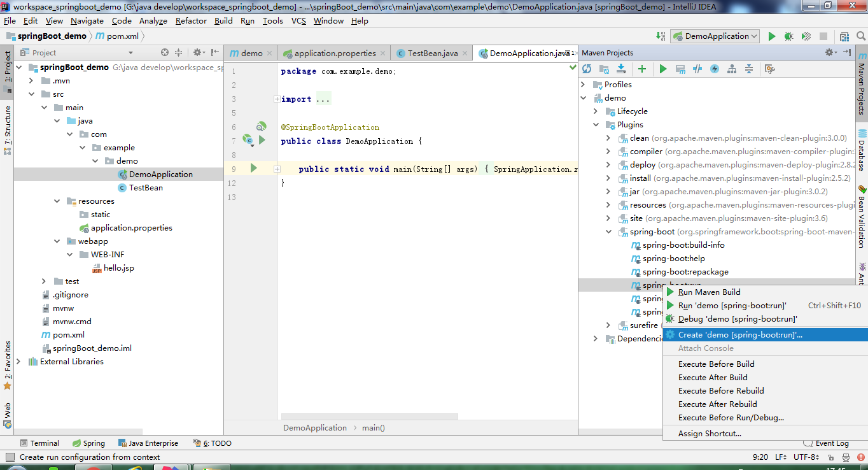Open Java Enterprise tool window
Screen dimensions: 868x470
coord(147,443)
